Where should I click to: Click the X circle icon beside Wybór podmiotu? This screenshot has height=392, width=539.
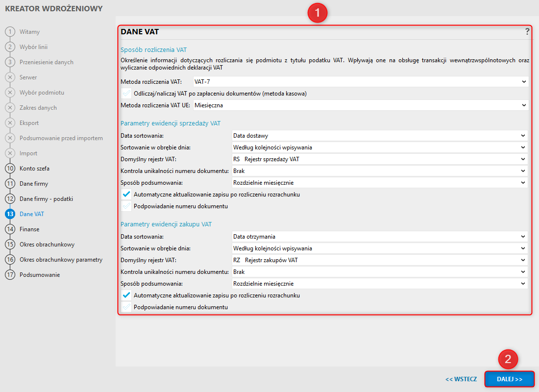(x=10, y=93)
